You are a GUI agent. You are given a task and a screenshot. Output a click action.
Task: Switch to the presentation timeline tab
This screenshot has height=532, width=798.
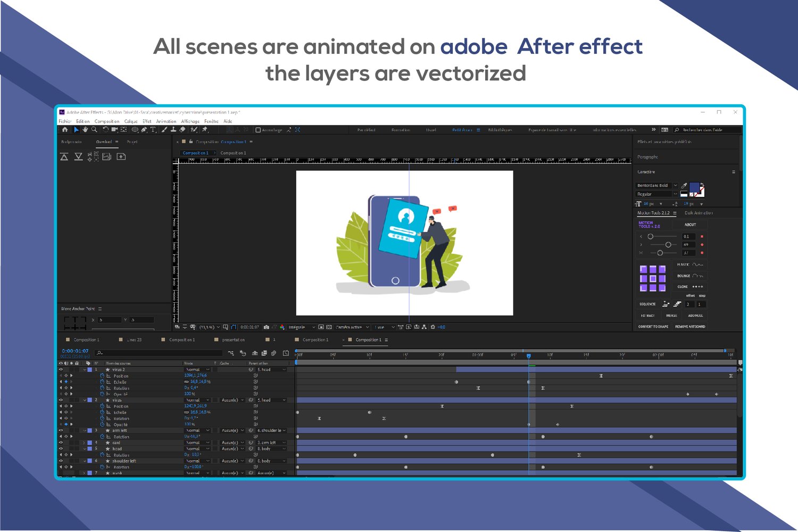(234, 340)
